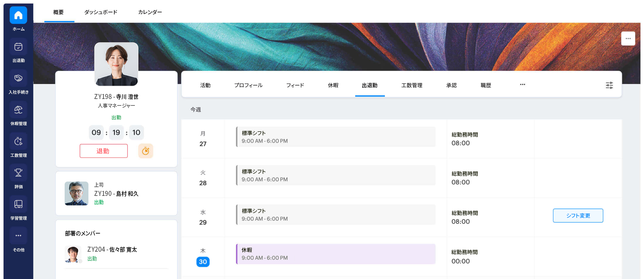
Task: Click 寺川 澄世's profile photo
Action: coord(116,64)
